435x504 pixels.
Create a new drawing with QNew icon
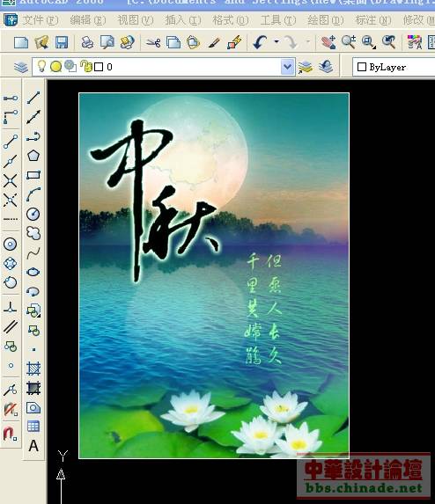click(x=21, y=42)
